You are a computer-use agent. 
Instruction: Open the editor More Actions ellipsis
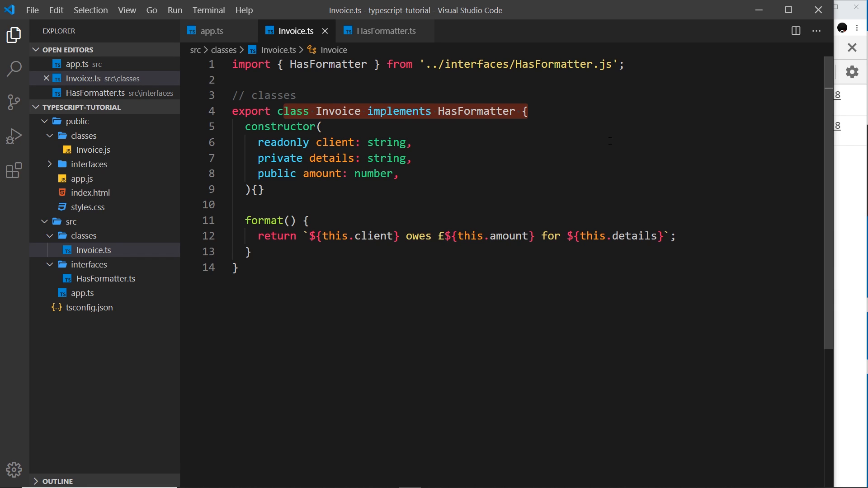(x=816, y=31)
